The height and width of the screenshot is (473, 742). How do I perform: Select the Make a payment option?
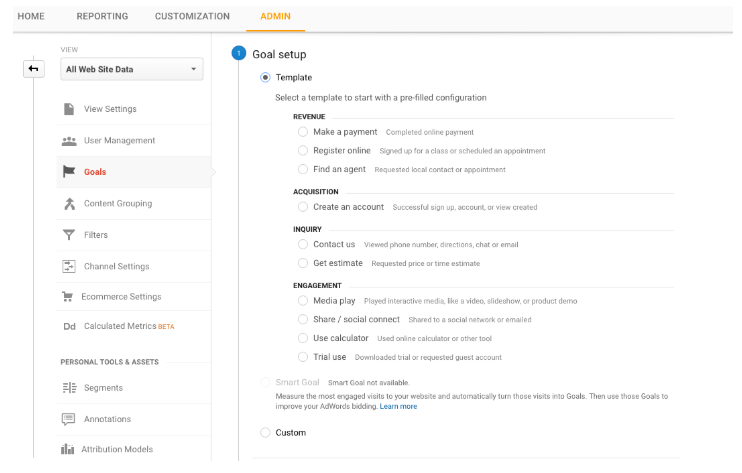[x=303, y=132]
